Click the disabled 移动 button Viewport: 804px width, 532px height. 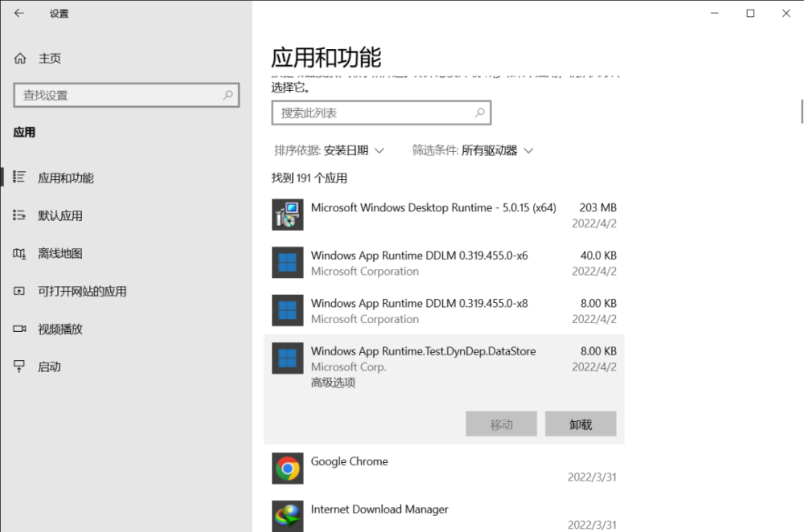[501, 424]
